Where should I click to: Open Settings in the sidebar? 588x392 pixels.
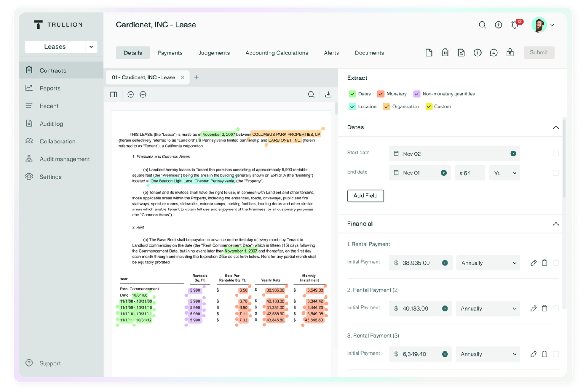tap(61, 177)
